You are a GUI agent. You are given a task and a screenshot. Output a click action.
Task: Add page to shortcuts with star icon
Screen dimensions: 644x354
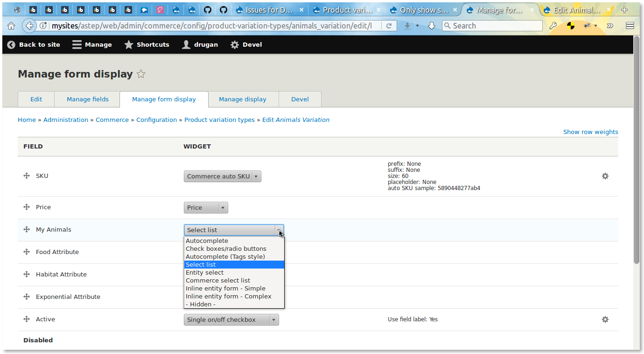(x=141, y=74)
